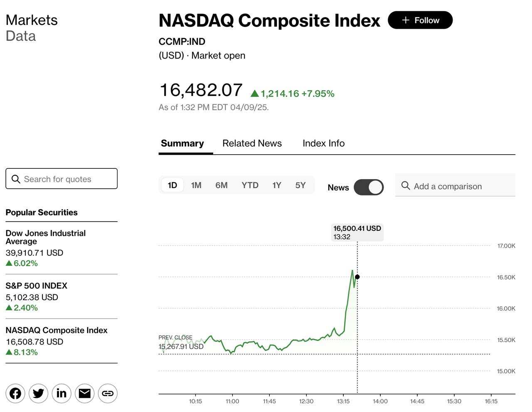Screen dimensions: 532x412
Task: Share page via Twitter icon
Action: [x=38, y=393]
